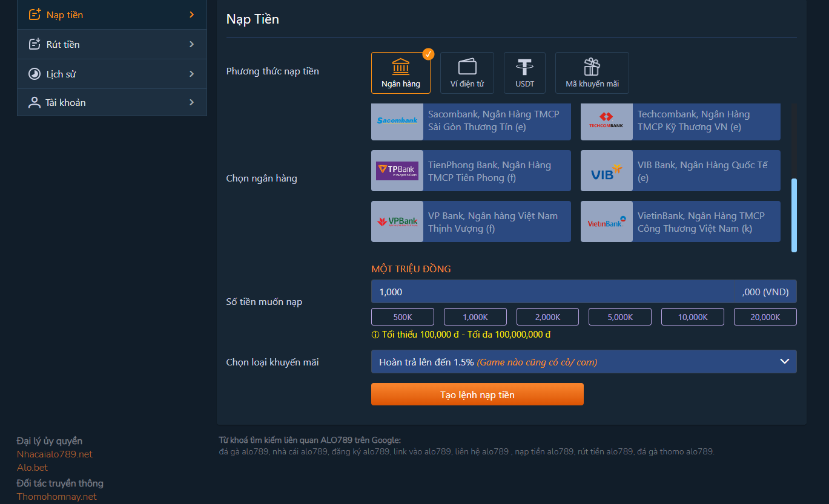Click the VIB logo
Viewport: 829px width, 504px height.
[x=607, y=171]
